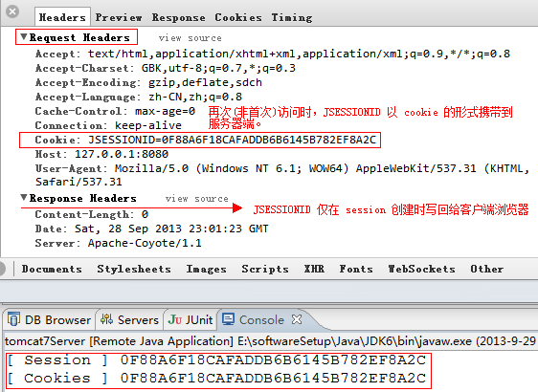Close the network request details panel
Screen dimensions: 538x392
[12, 11]
